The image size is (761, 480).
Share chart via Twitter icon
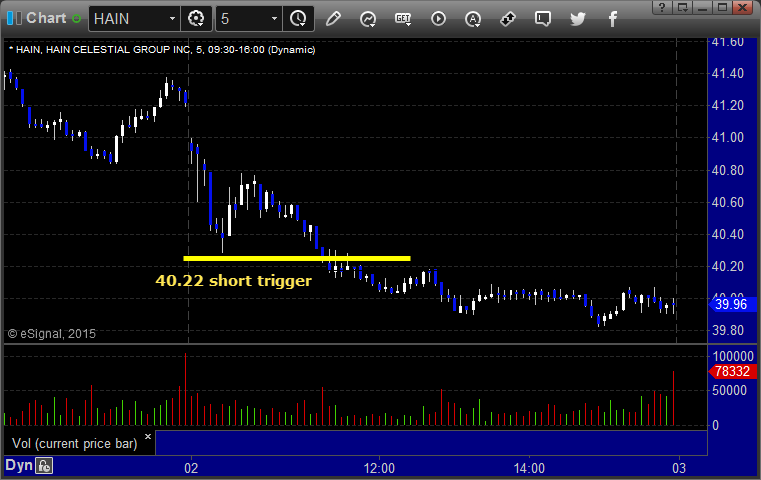tap(578, 19)
